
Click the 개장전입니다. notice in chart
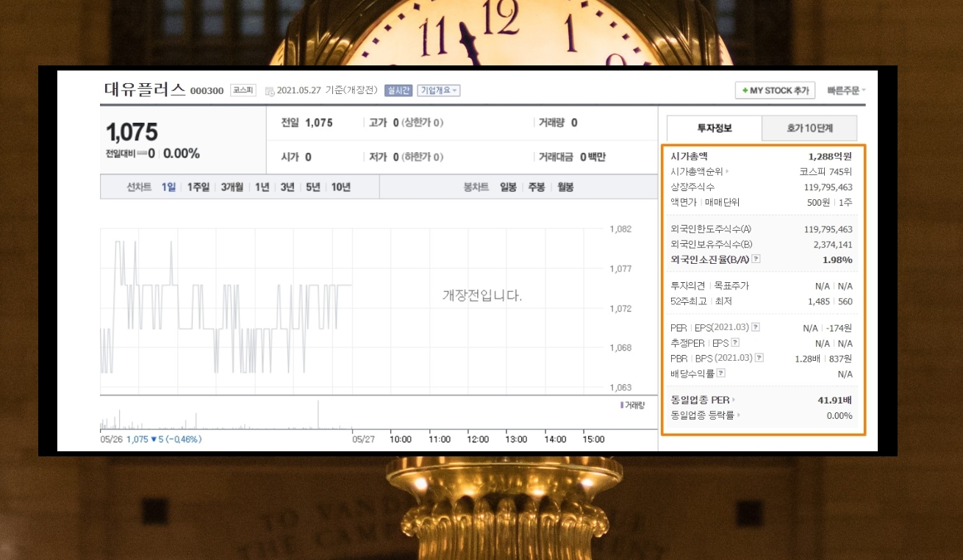pyautogui.click(x=482, y=295)
